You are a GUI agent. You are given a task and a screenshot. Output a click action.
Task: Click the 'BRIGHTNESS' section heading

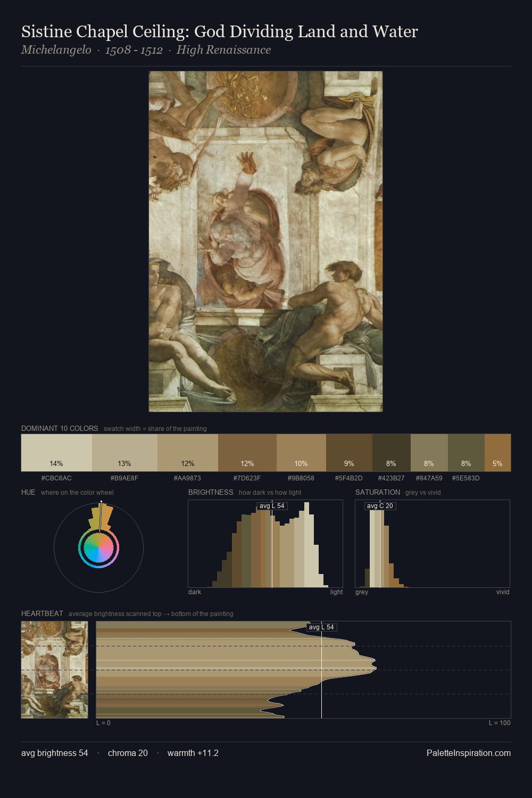211,492
